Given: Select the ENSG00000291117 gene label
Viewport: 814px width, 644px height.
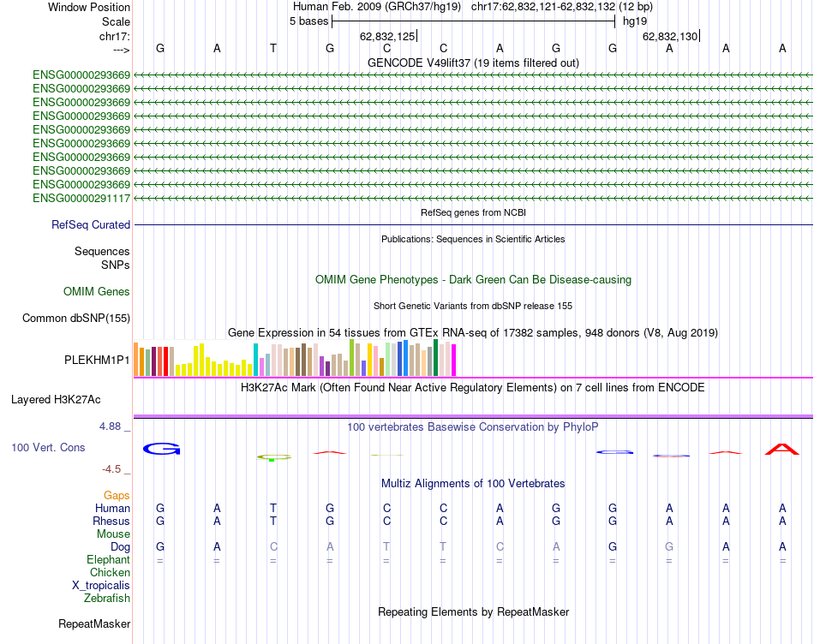Looking at the screenshot, I should pyautogui.click(x=81, y=198).
